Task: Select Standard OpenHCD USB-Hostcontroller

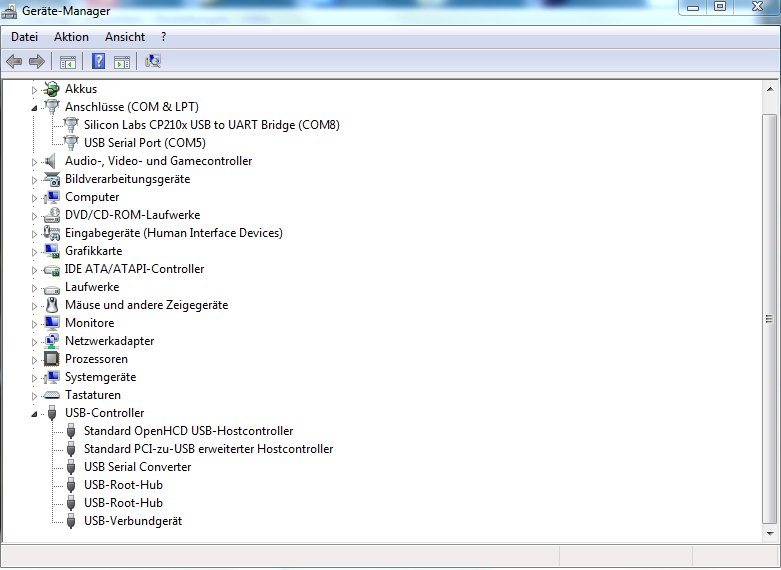Action: (x=188, y=431)
